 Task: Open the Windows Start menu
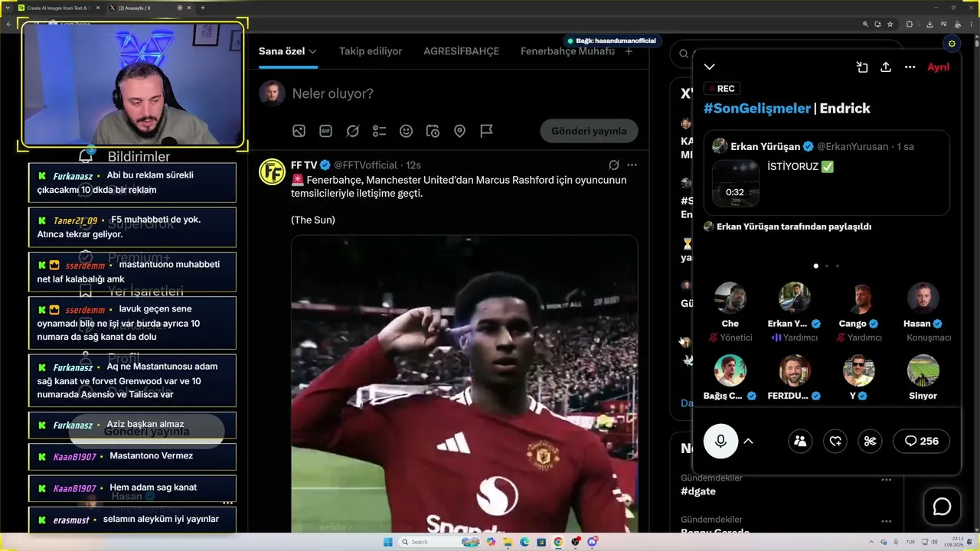(388, 542)
